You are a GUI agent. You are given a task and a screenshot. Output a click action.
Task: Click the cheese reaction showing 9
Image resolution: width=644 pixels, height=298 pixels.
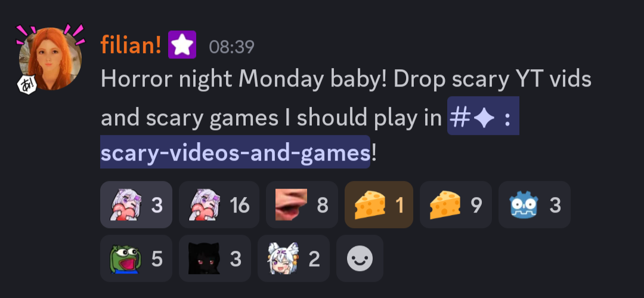pyautogui.click(x=456, y=205)
